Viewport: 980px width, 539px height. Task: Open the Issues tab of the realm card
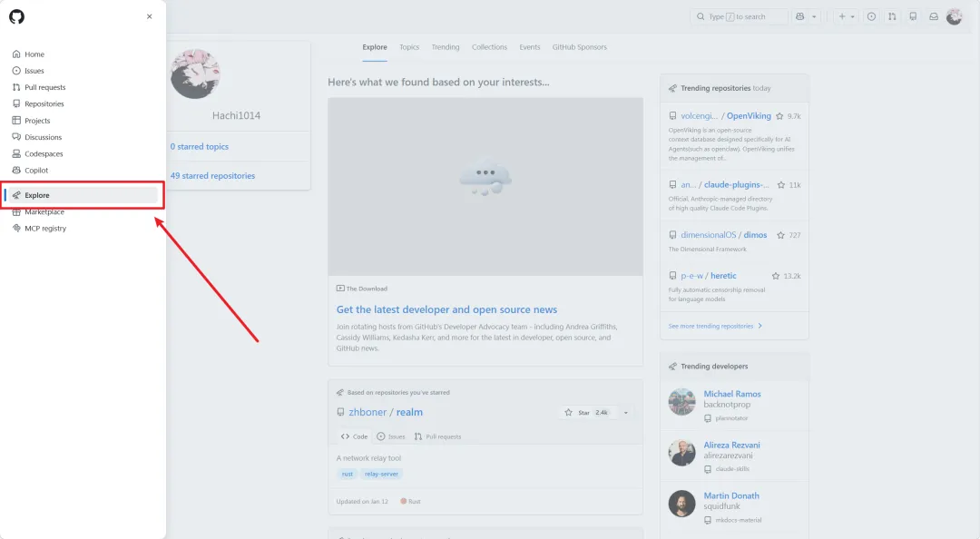390,436
